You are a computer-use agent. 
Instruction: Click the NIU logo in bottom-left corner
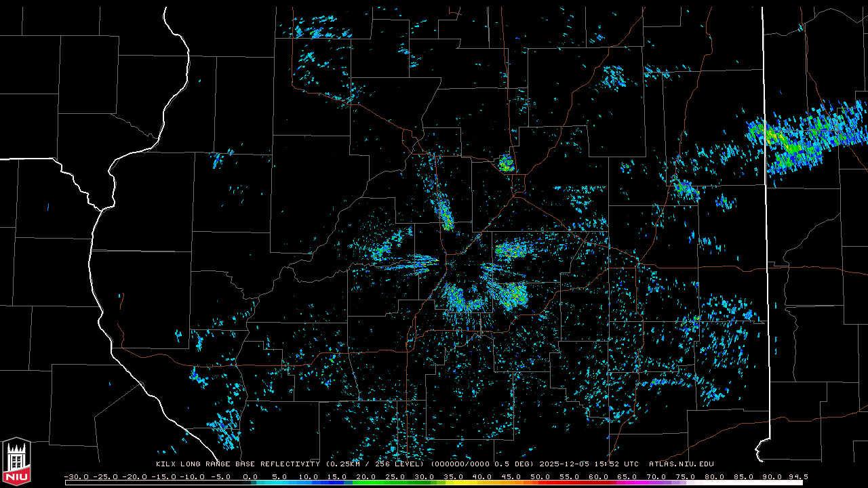(16, 462)
